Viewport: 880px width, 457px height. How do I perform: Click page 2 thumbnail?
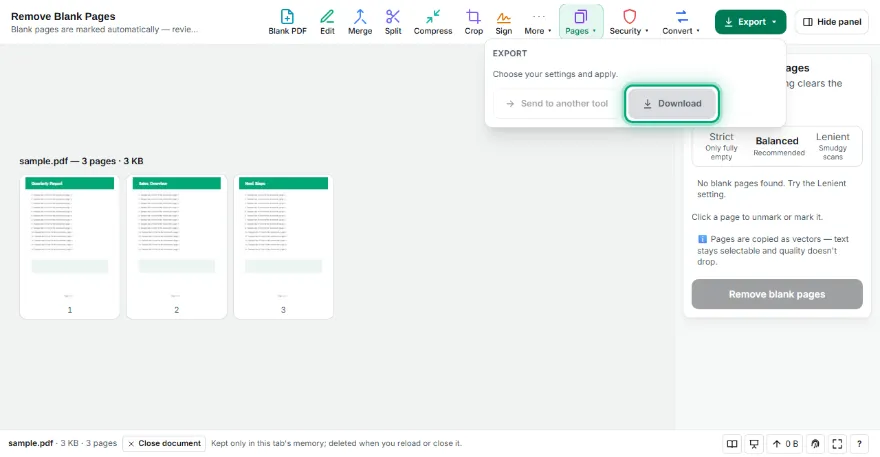tap(176, 247)
